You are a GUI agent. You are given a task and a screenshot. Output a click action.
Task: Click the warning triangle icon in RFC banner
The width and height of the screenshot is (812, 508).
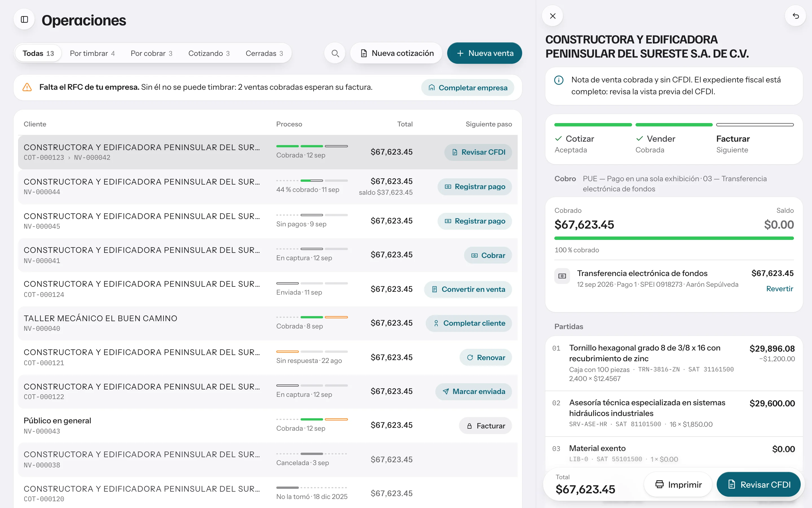point(27,87)
